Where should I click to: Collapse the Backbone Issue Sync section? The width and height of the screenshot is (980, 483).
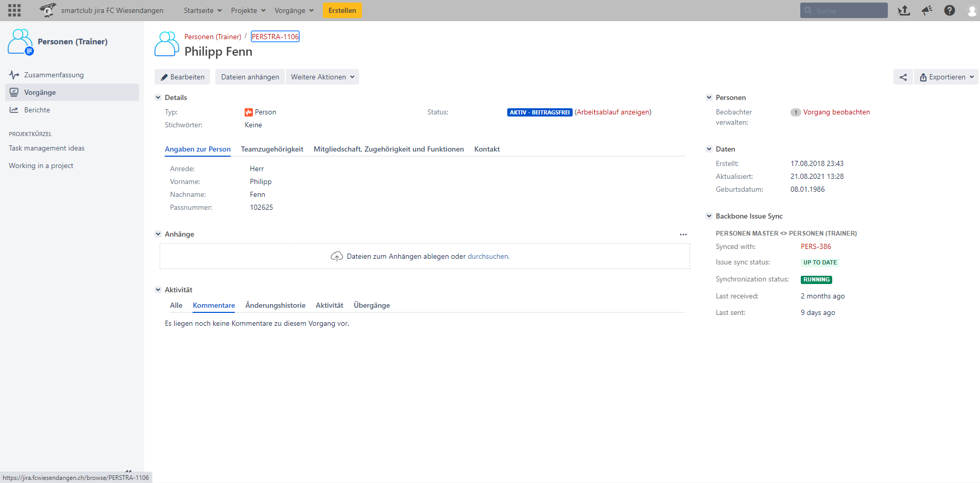pos(709,216)
